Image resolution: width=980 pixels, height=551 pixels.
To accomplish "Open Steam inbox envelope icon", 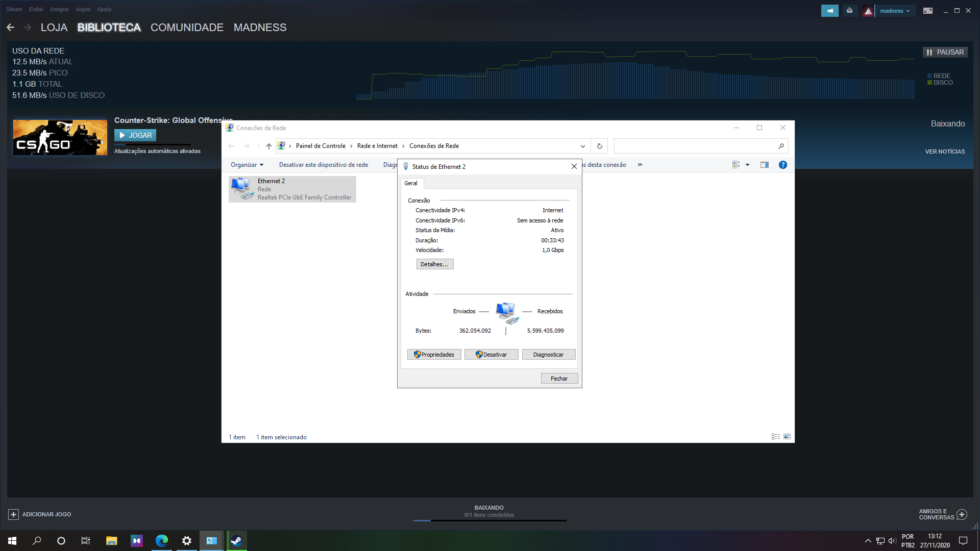I will [849, 11].
